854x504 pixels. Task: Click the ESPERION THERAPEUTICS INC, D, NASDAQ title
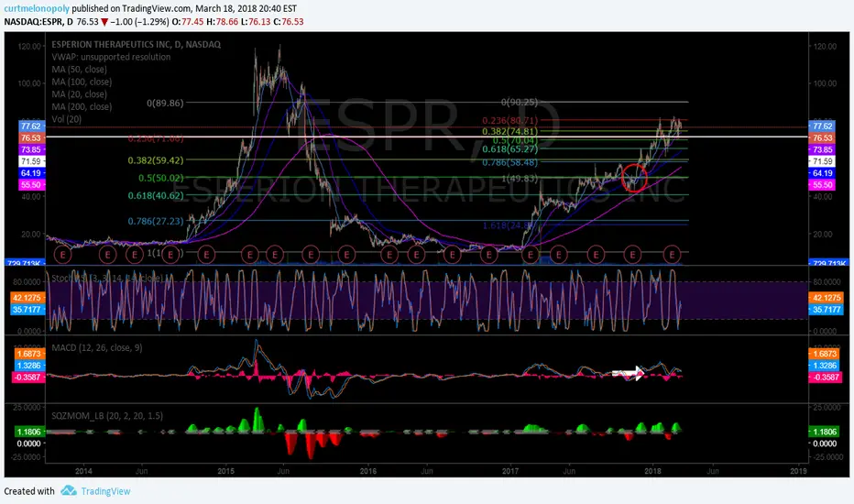click(x=137, y=44)
